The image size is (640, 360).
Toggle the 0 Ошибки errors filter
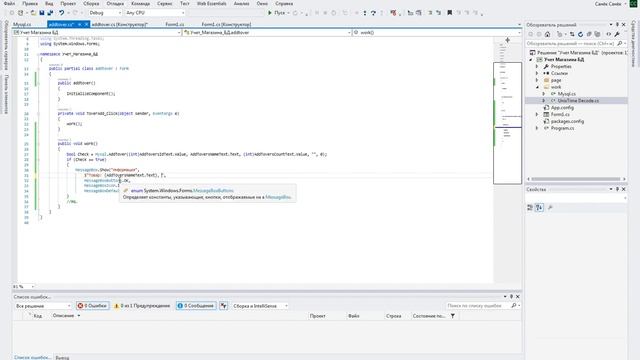click(x=93, y=306)
